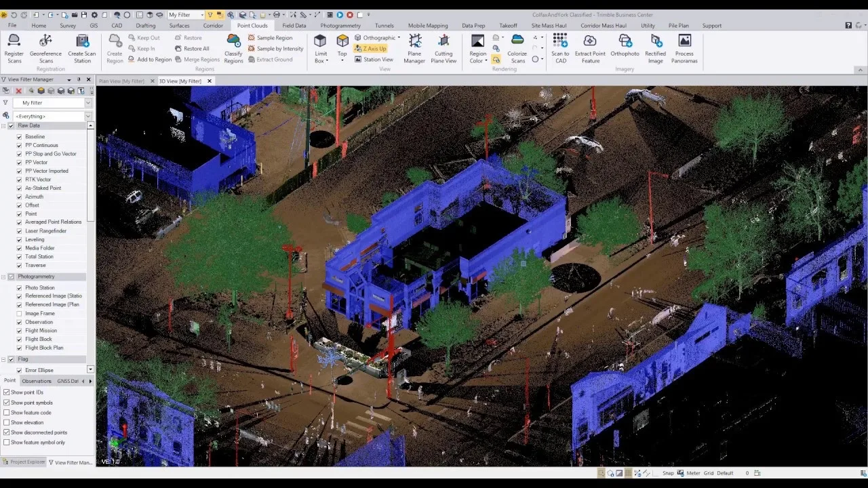Viewport: 868px width, 488px height.
Task: Run the Scan to CAD tool
Action: 560,49
